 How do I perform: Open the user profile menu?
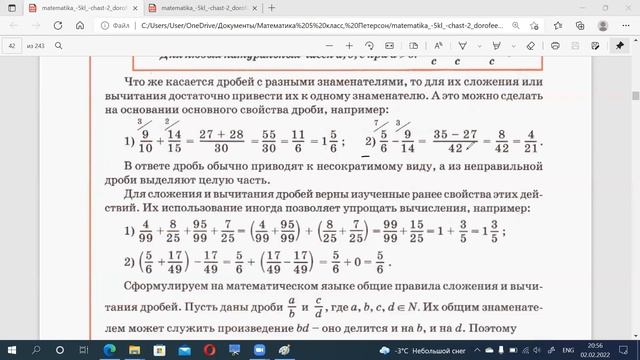click(602, 26)
